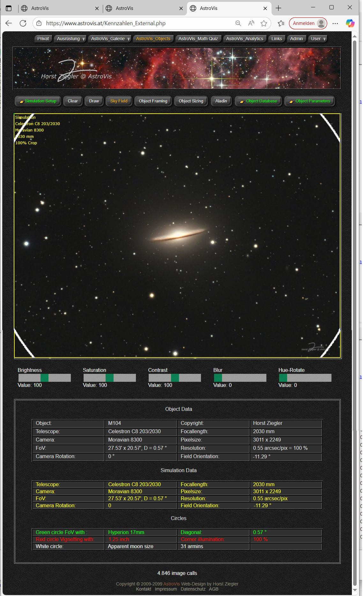Click the Impressum footer link
364x596 pixels.
point(166,589)
